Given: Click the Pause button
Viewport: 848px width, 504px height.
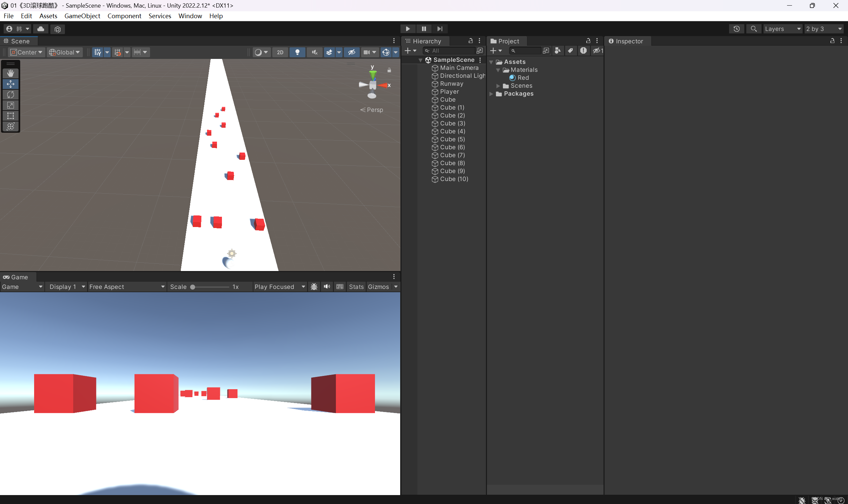Looking at the screenshot, I should click(x=423, y=29).
